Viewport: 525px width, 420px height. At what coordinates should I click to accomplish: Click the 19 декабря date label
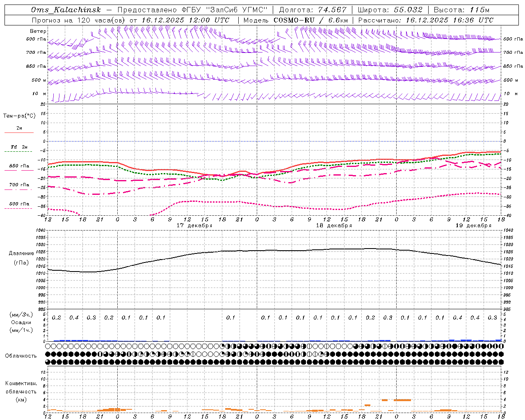click(x=473, y=225)
